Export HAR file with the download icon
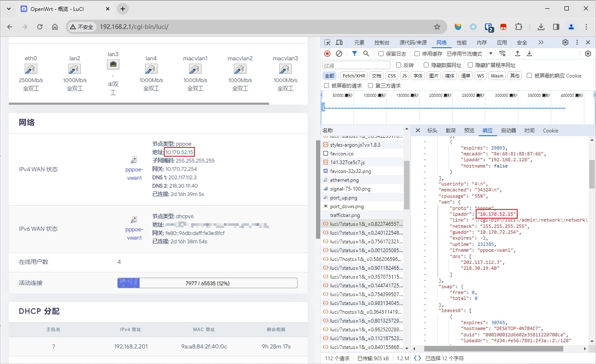Viewport: 596px width, 364px height. tap(529, 54)
